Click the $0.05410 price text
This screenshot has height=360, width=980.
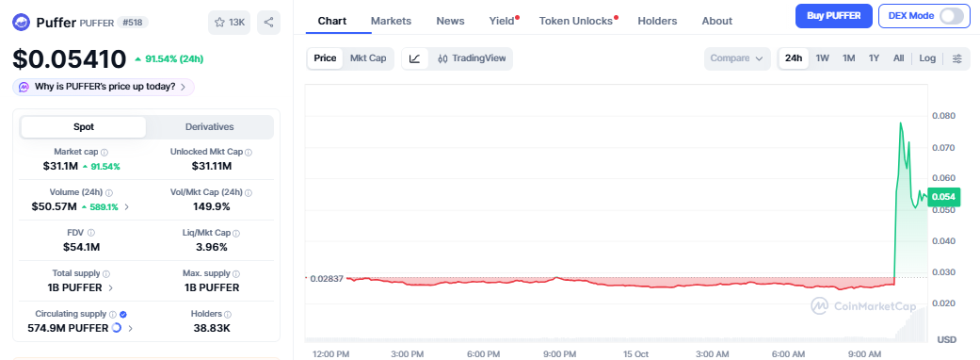(x=70, y=59)
